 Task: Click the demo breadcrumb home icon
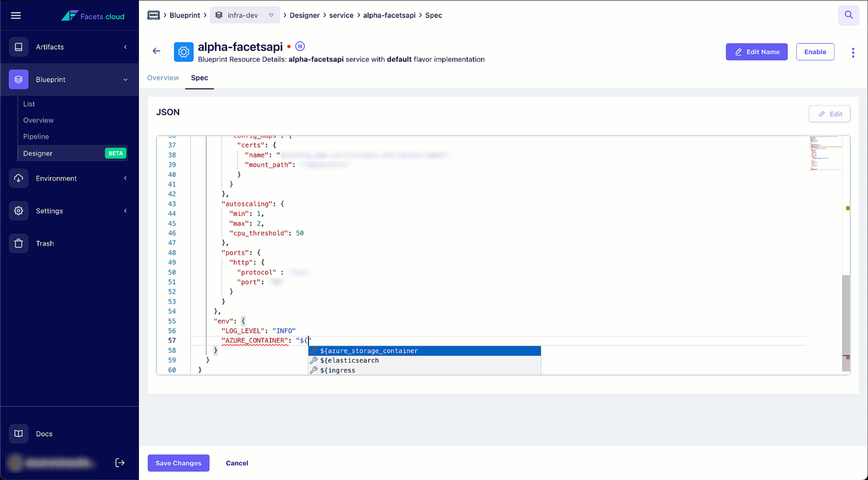(154, 15)
